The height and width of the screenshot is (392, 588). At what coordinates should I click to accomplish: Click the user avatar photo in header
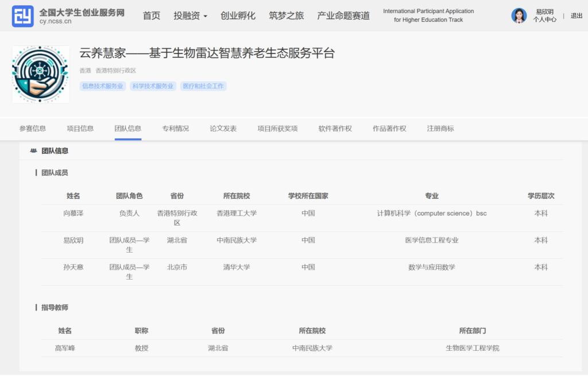pyautogui.click(x=519, y=15)
